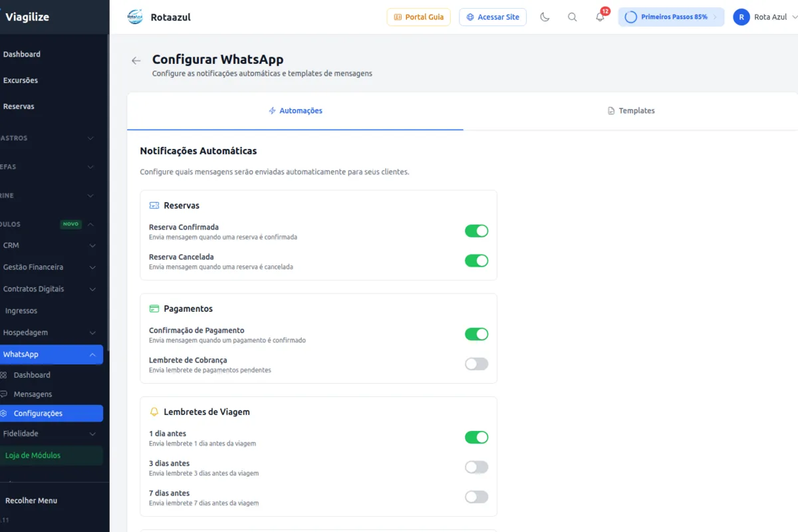
Task: Click the Rotaazul company name
Action: pos(171,17)
